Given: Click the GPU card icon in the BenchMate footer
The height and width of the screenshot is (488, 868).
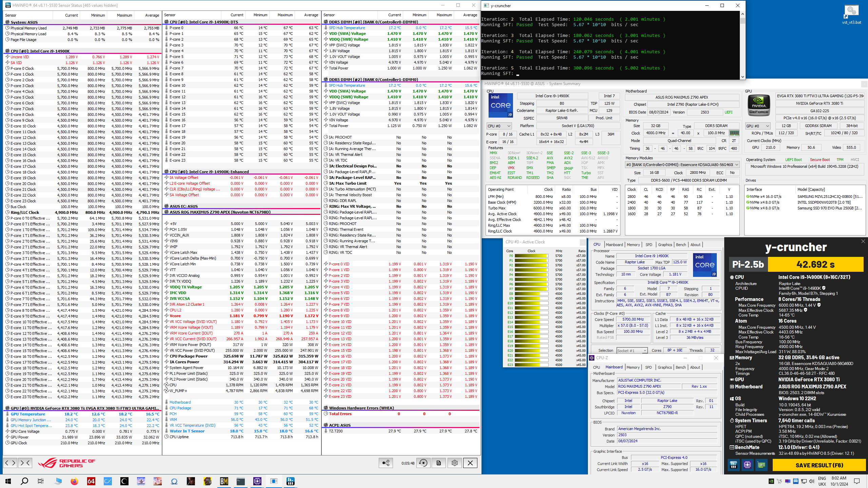Looking at the screenshot, I should pyautogui.click(x=761, y=465).
